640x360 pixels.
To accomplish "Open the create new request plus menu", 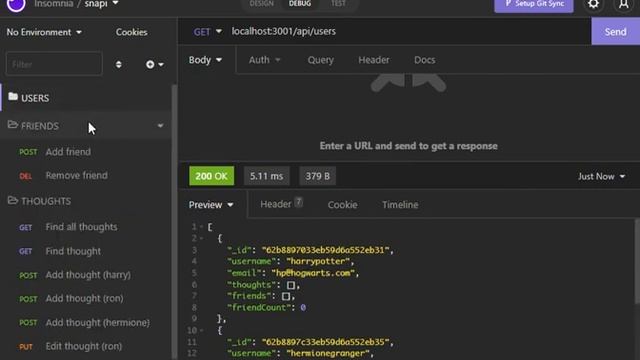I will pyautogui.click(x=155, y=64).
